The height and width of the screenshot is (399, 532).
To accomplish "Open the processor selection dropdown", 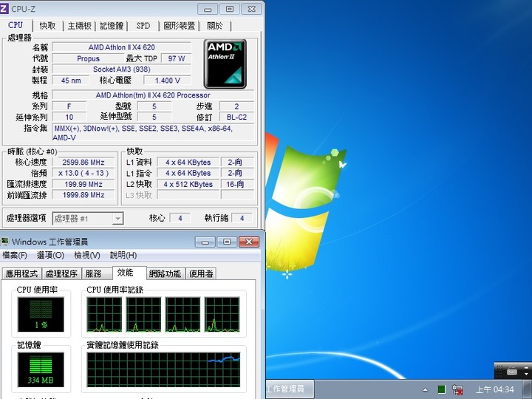I will click(117, 219).
